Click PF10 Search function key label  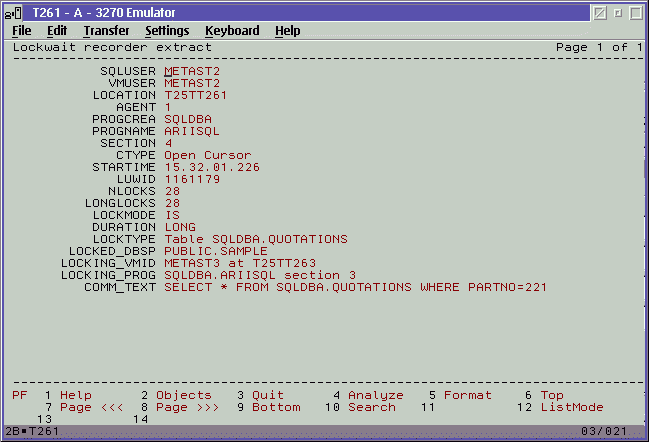pos(371,408)
